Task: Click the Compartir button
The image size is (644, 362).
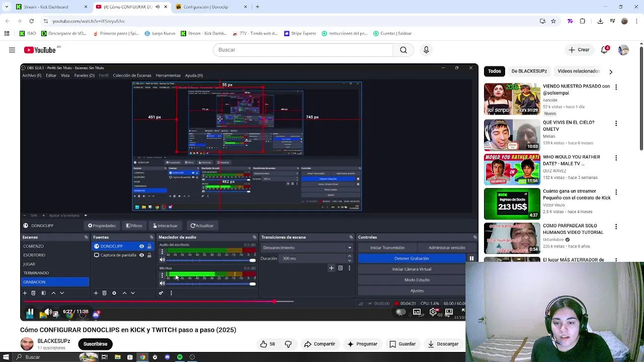Action: click(x=319, y=344)
